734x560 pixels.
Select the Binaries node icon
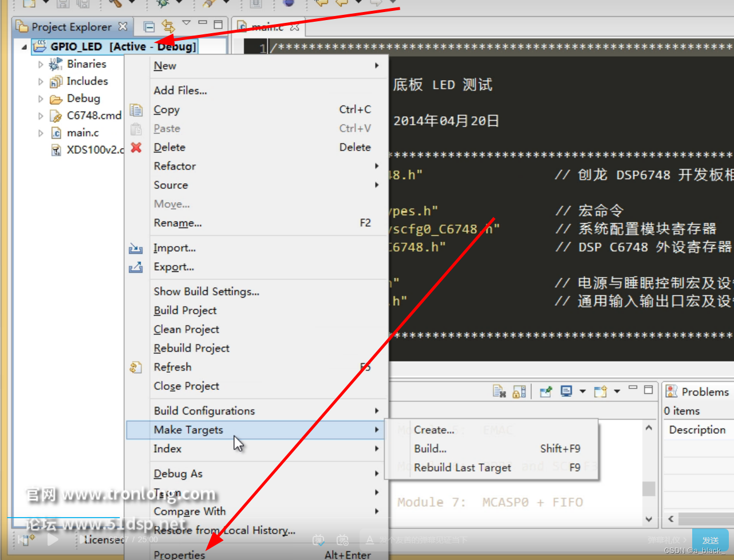(x=56, y=64)
